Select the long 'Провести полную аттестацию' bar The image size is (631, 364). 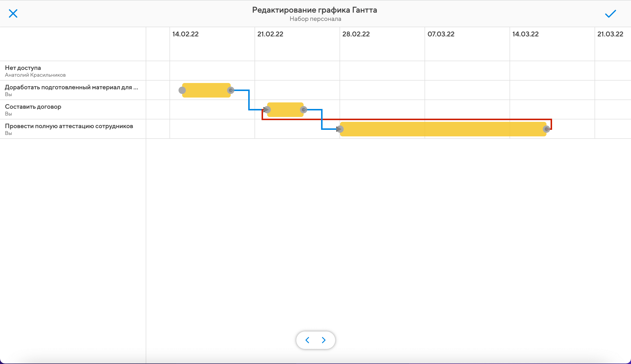443,129
